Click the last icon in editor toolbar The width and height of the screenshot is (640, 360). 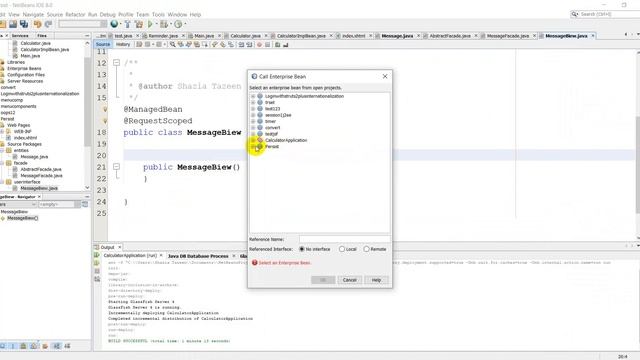coord(285,44)
